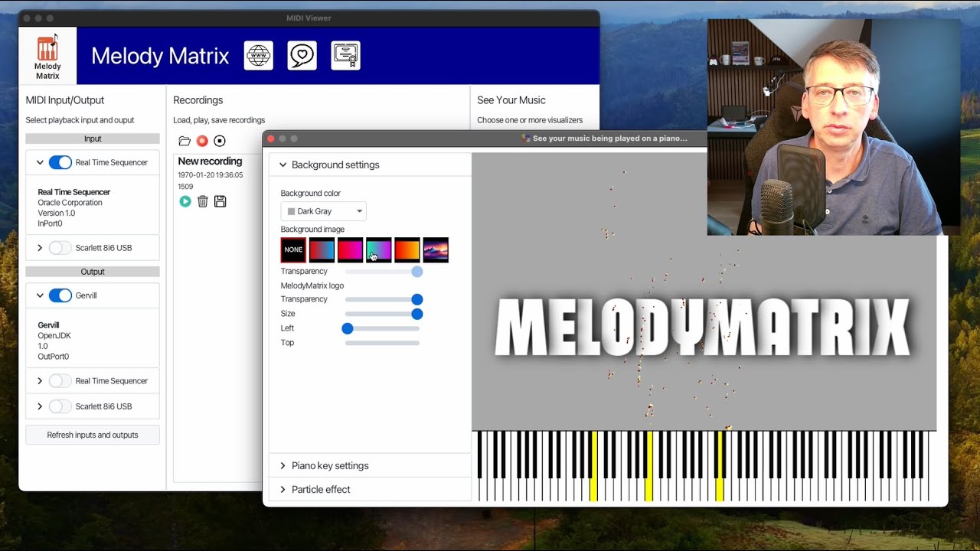Play the New recording with green play icon
Screen dimensions: 980x551
[x=185, y=201]
